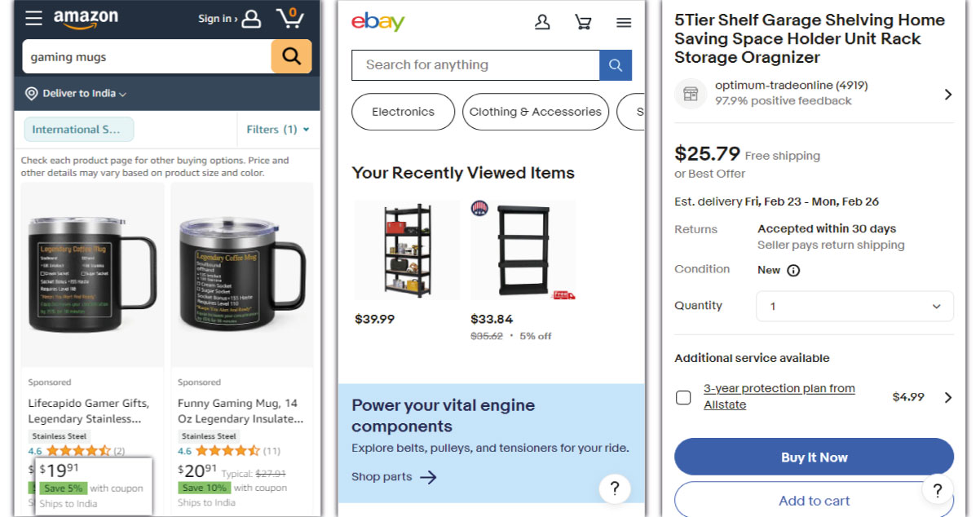
Task: Open the Shop parts link
Action: [394, 477]
